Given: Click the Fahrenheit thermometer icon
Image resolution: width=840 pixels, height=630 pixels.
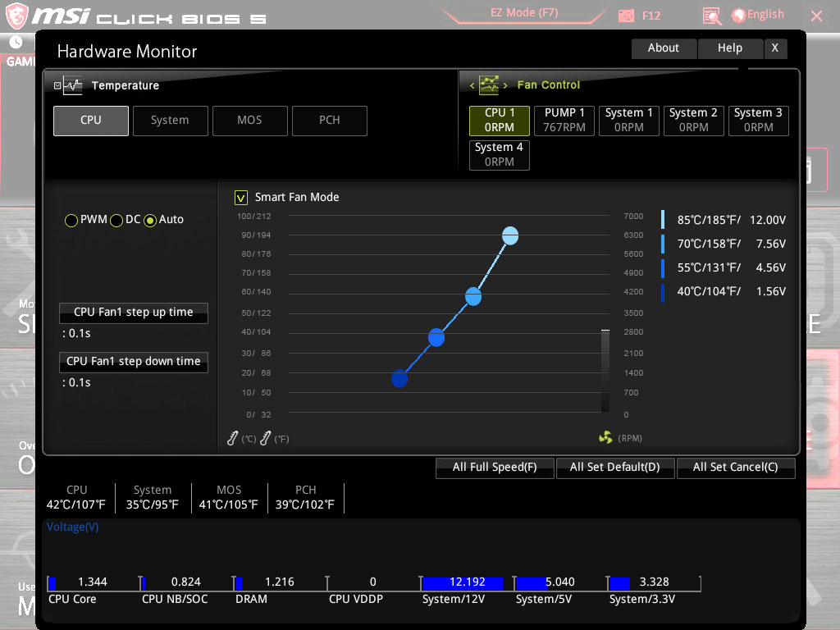Looking at the screenshot, I should pos(265,438).
